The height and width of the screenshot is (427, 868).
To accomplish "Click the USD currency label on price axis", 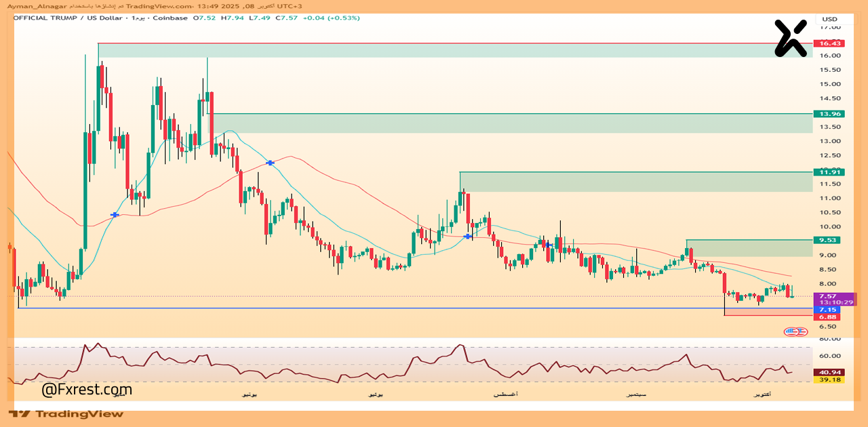I will click(829, 19).
